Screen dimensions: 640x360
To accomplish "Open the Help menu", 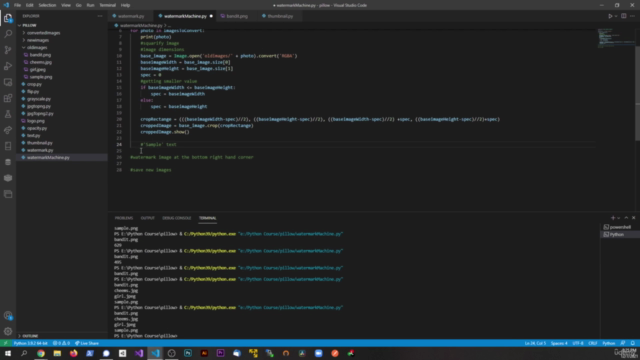I will (125, 5).
